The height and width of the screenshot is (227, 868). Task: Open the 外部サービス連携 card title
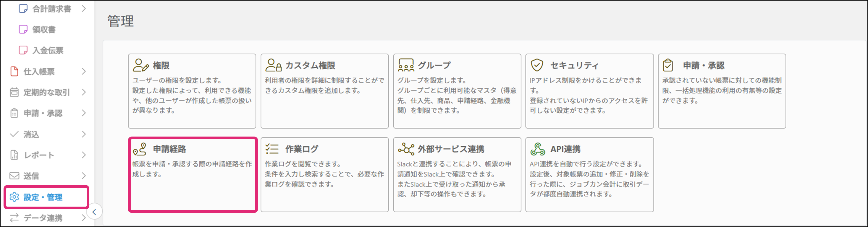451,149
